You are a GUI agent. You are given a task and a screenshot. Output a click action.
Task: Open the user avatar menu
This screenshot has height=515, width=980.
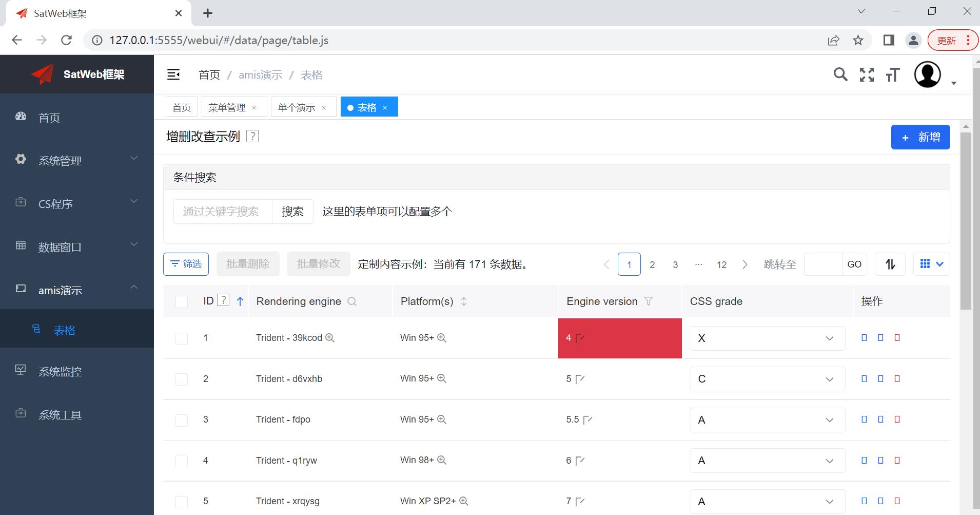pyautogui.click(x=927, y=75)
